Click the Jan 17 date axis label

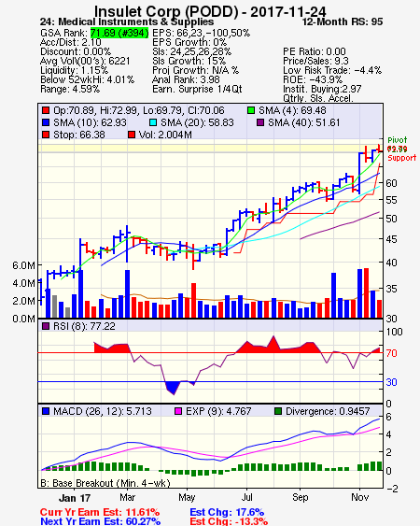(x=75, y=498)
